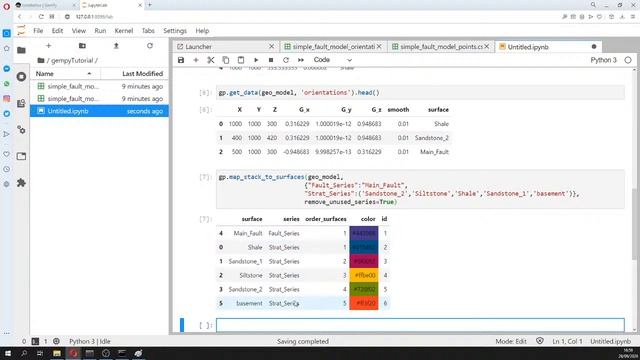
Task: Click root folder icon in breadcrumb
Action: [41, 60]
